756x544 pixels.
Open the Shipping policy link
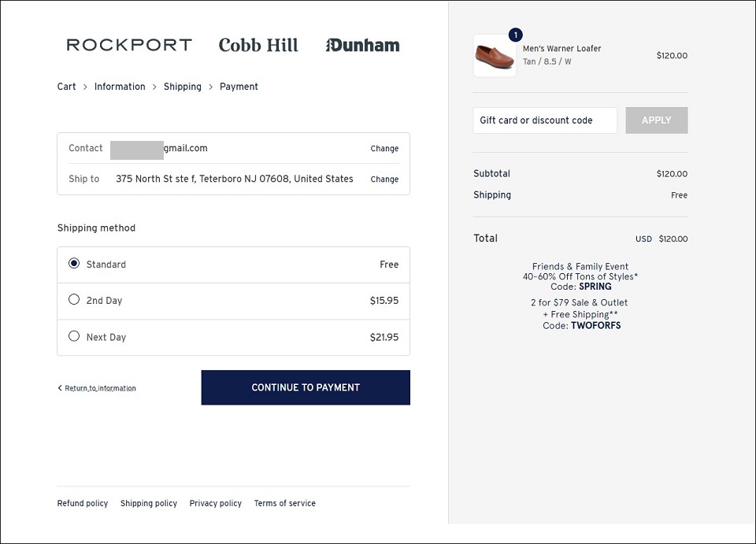pos(149,503)
